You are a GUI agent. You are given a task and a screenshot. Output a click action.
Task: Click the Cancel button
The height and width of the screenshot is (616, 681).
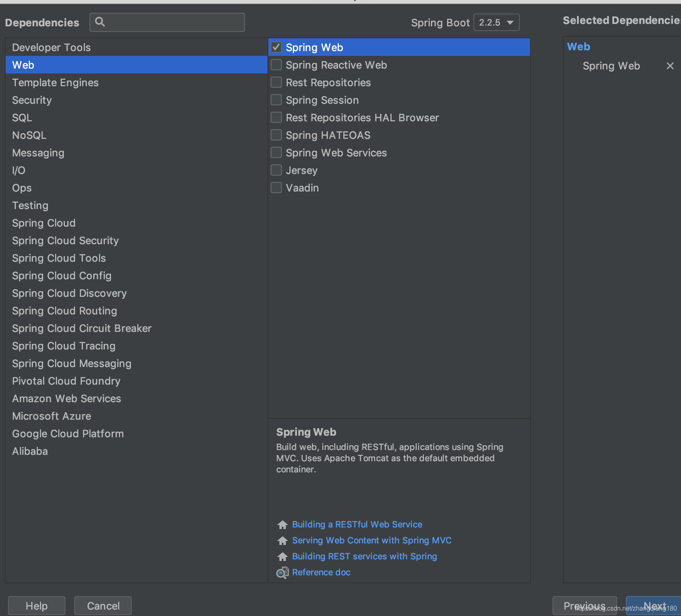coord(103,606)
